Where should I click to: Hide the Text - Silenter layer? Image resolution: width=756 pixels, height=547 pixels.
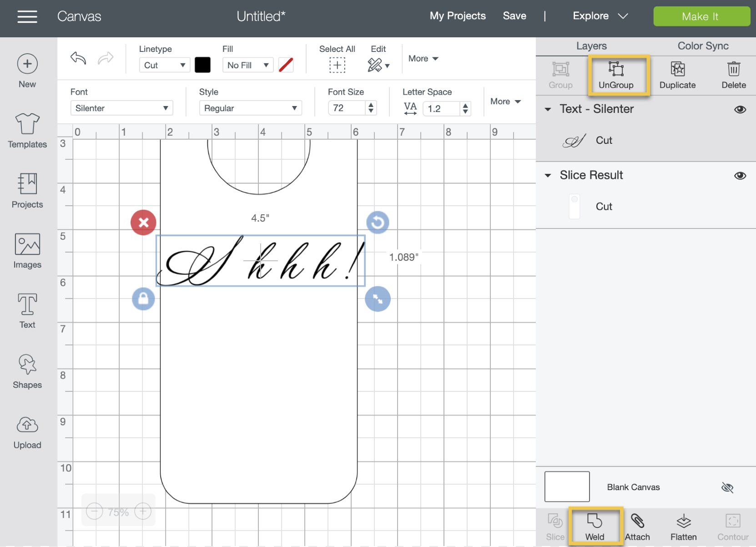740,109
